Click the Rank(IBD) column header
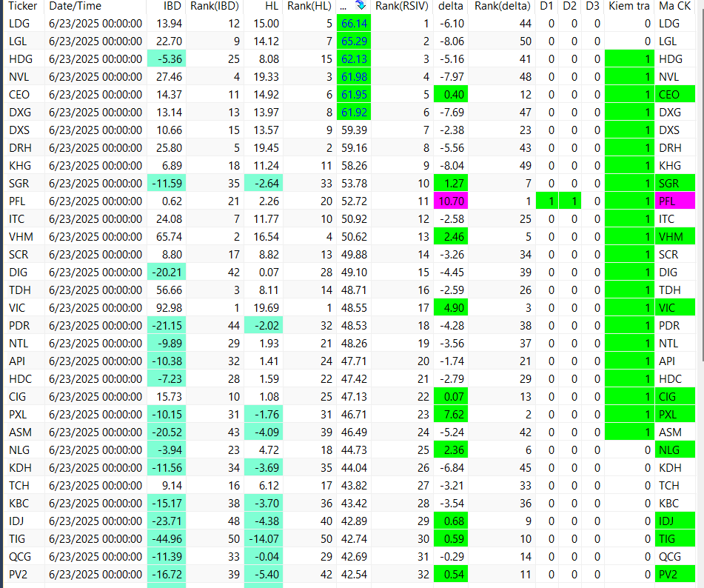 pyautogui.click(x=215, y=6)
